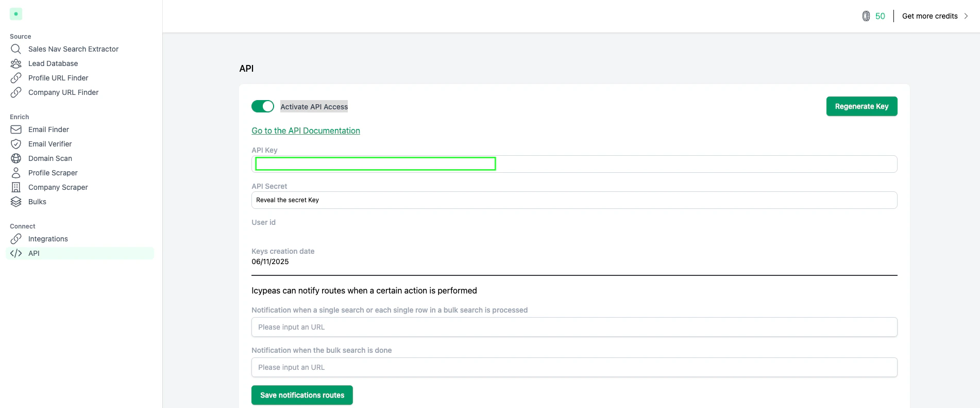Click the Company URL Finder link icon
Viewport: 980px width, 408px height.
(16, 92)
